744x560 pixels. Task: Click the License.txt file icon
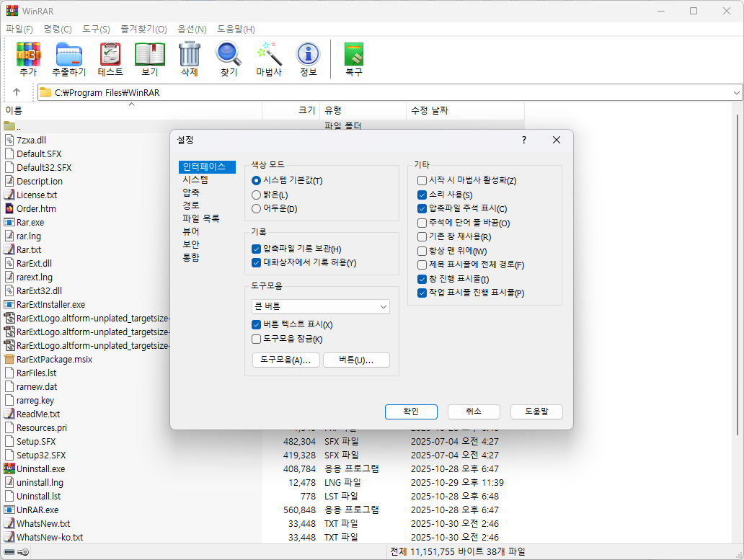pyautogui.click(x=9, y=195)
